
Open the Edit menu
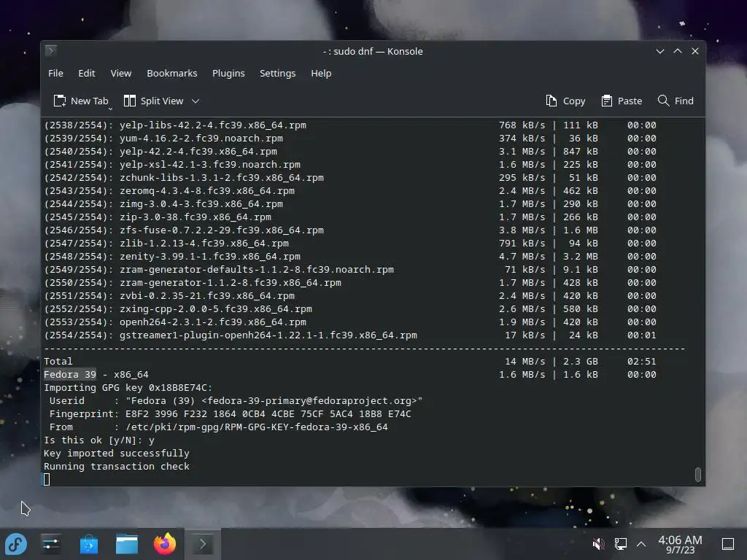tap(86, 74)
